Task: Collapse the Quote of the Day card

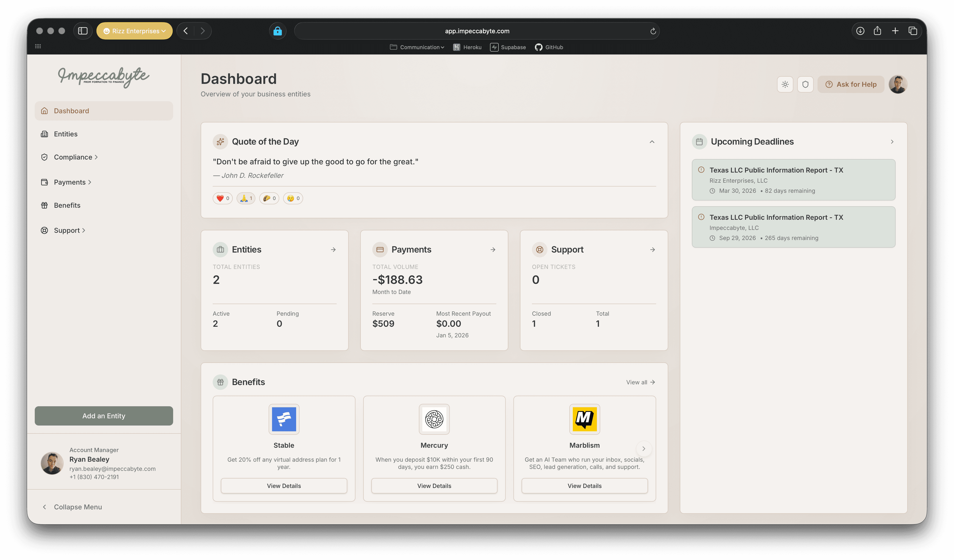Action: click(x=652, y=142)
